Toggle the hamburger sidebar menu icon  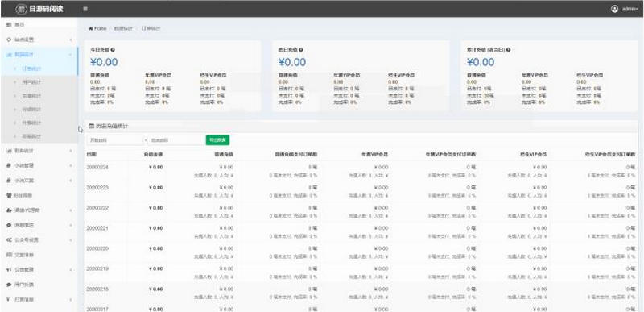click(85, 9)
